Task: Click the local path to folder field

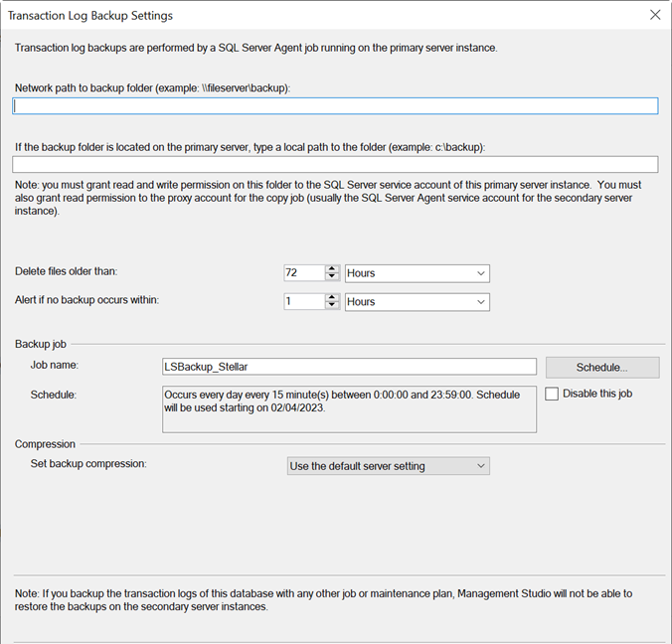Action: point(335,165)
